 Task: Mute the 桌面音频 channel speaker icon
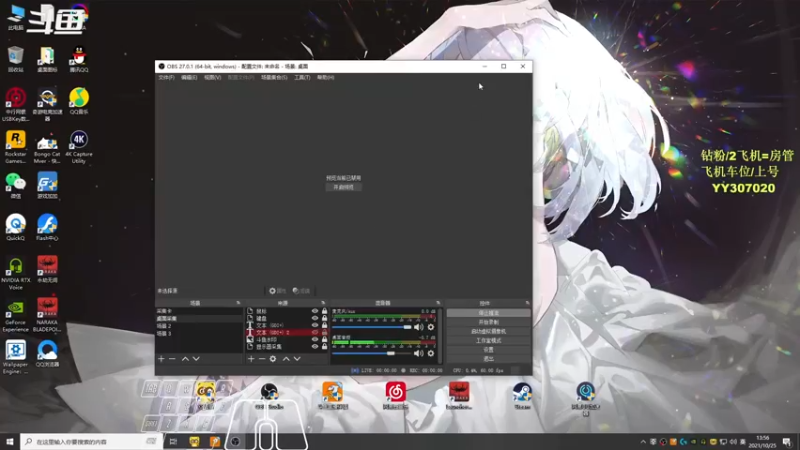click(x=419, y=353)
